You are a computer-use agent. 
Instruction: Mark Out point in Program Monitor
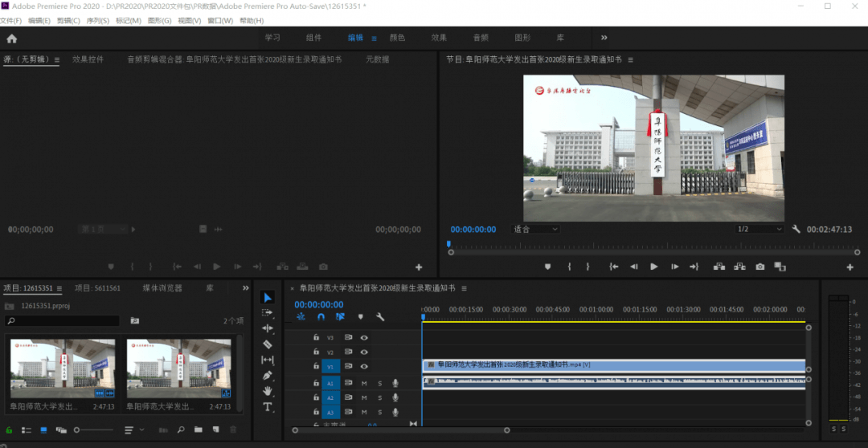click(588, 267)
